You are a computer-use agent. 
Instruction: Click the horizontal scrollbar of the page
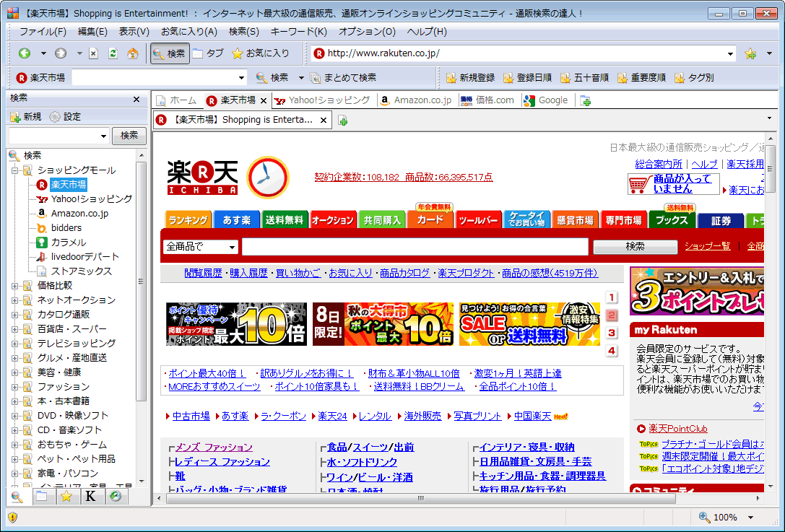pyautogui.click(x=420, y=499)
